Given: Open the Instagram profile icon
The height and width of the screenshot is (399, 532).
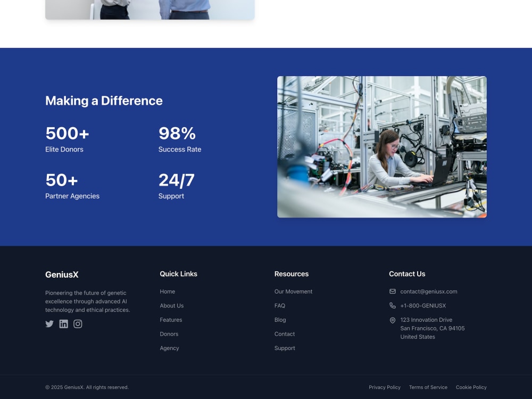Looking at the screenshot, I should [78, 324].
